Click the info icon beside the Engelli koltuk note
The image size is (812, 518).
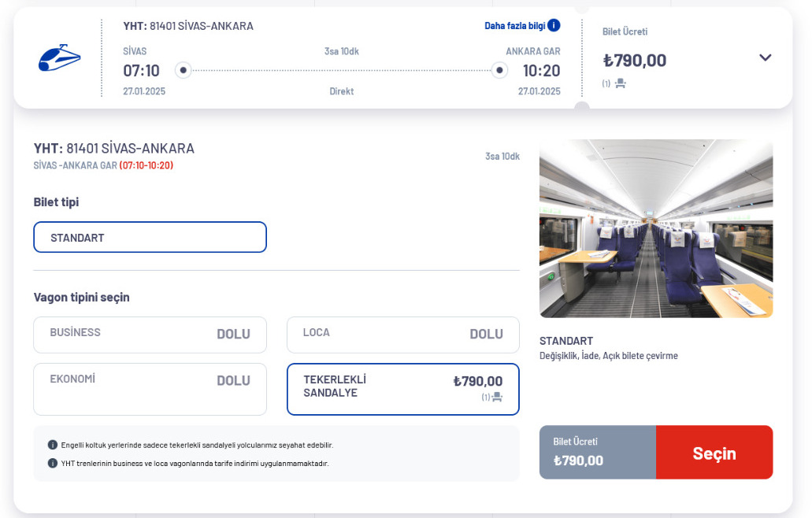click(x=53, y=445)
